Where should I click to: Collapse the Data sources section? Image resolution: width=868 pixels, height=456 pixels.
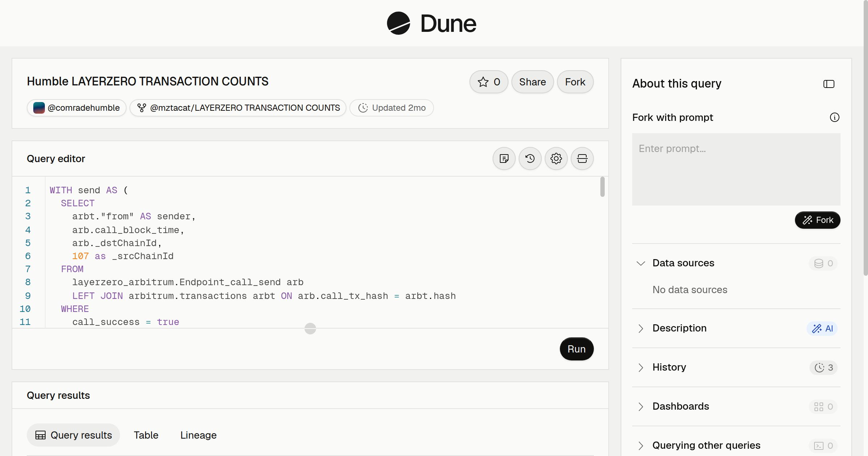(641, 263)
